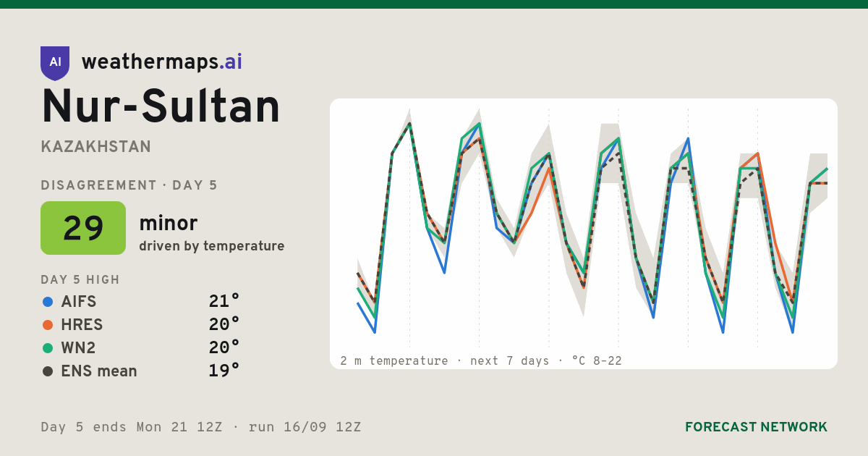The width and height of the screenshot is (868, 456).
Task: Click the 2 m temperature chart caption
Action: 481,360
